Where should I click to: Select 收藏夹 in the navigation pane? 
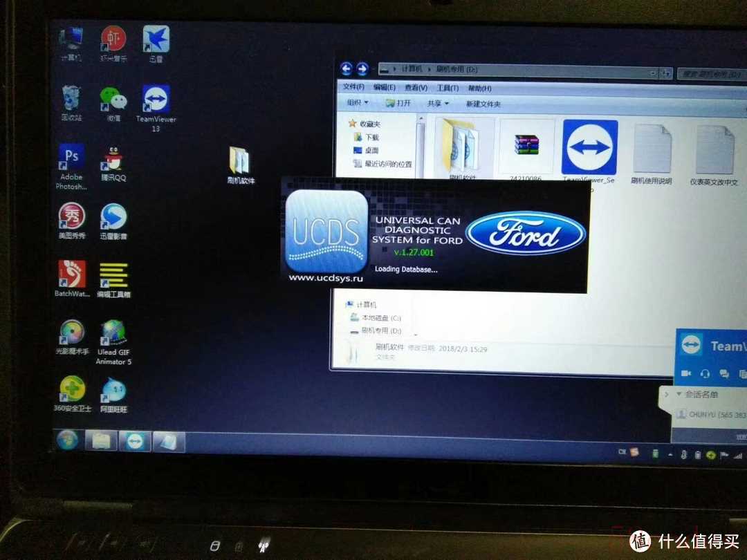(365, 124)
